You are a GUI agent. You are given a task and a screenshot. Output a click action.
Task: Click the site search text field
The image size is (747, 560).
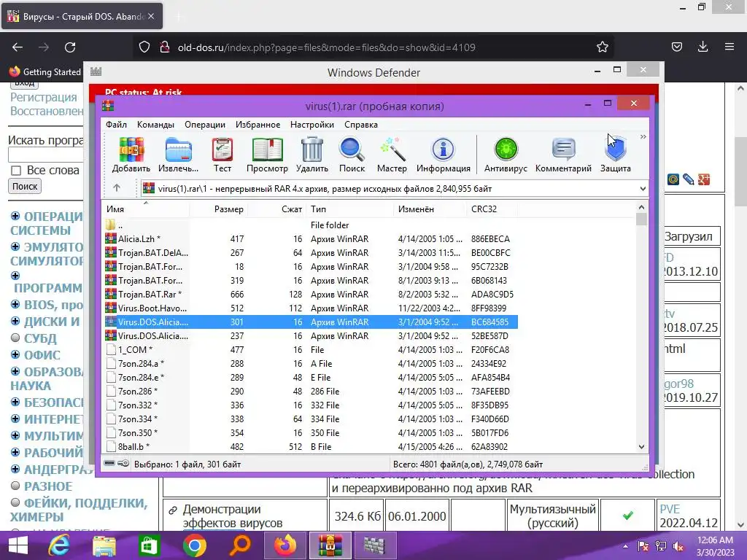click(x=46, y=155)
